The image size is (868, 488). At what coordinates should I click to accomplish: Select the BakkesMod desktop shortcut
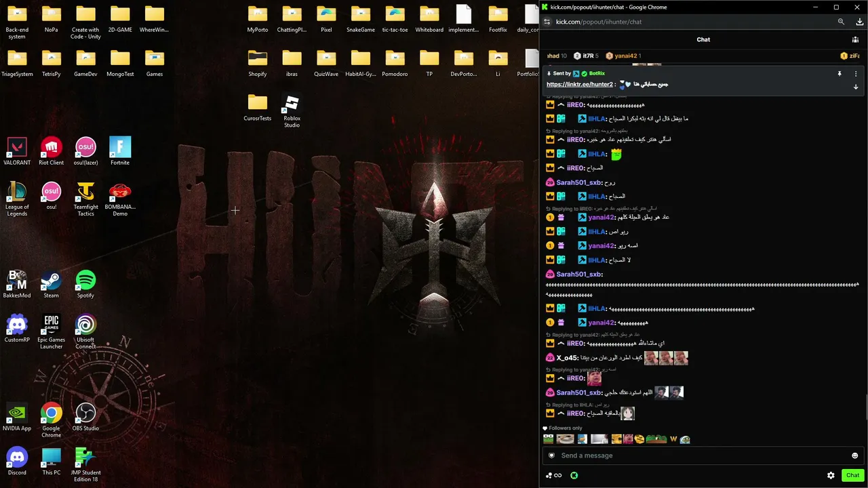(x=17, y=285)
